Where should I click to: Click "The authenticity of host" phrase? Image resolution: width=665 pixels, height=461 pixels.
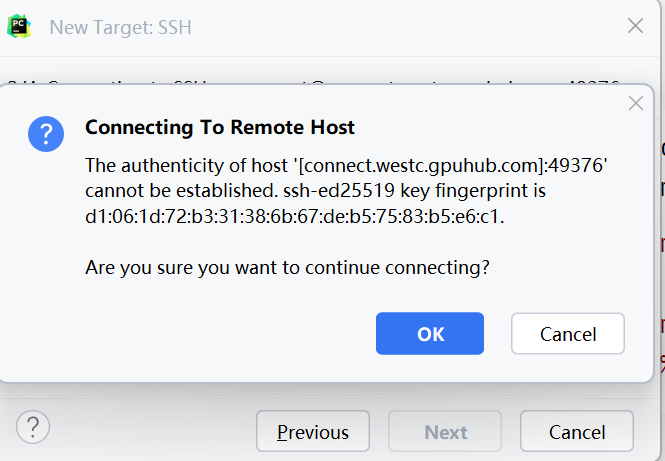tap(186, 165)
